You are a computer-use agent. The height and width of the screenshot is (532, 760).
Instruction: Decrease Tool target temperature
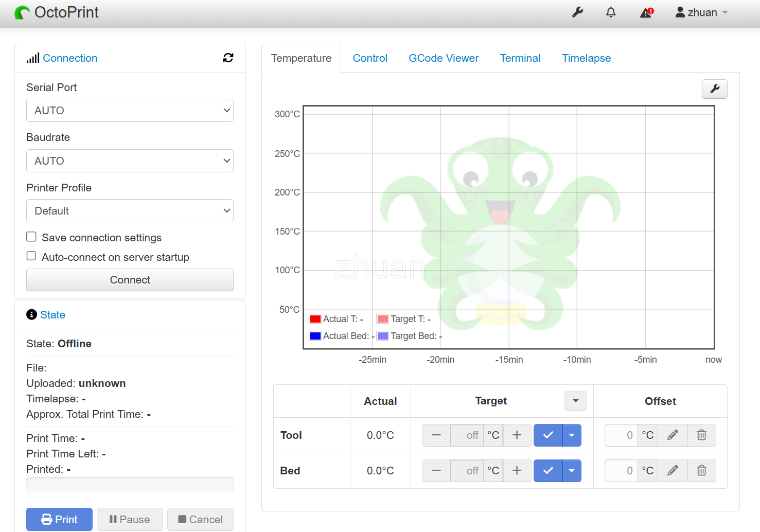point(436,435)
